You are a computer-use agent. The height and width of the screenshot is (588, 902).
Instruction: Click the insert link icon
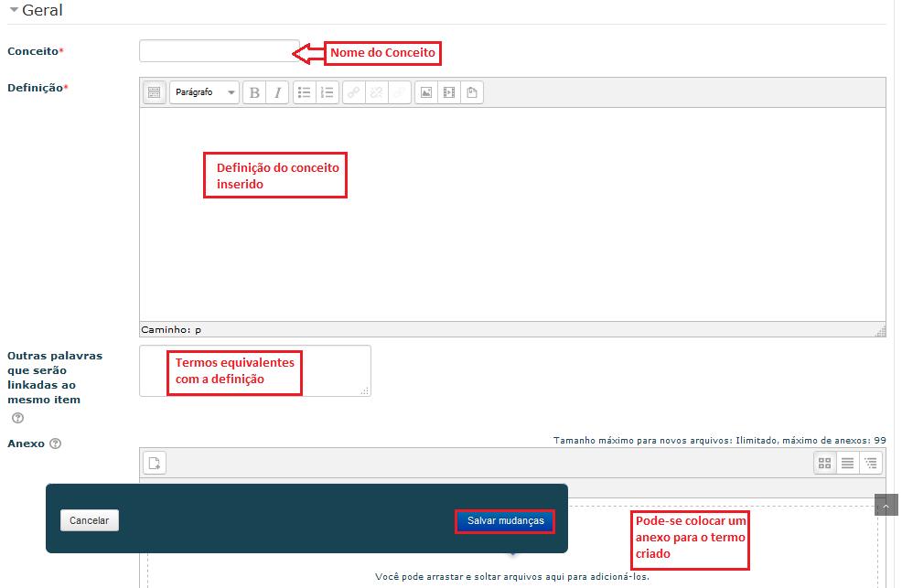pos(354,92)
